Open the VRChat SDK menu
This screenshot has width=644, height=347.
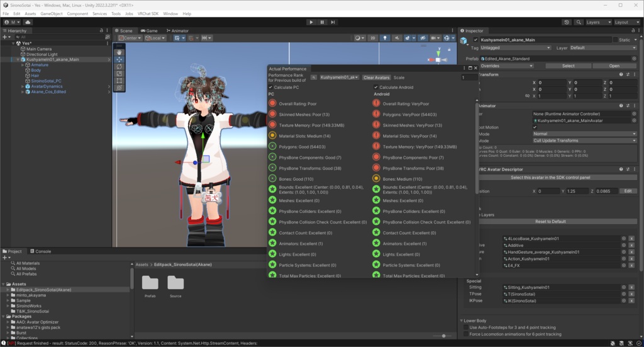(x=148, y=14)
